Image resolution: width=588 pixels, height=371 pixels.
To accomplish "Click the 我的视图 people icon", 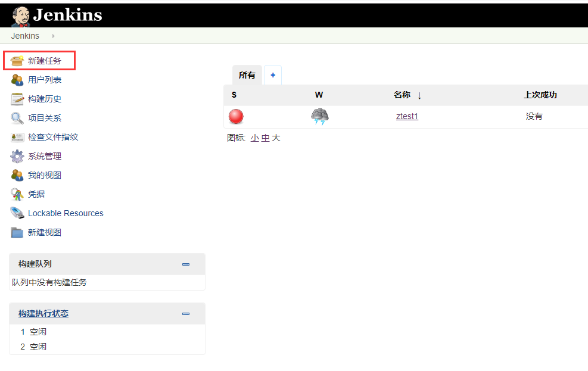I will coord(17,175).
